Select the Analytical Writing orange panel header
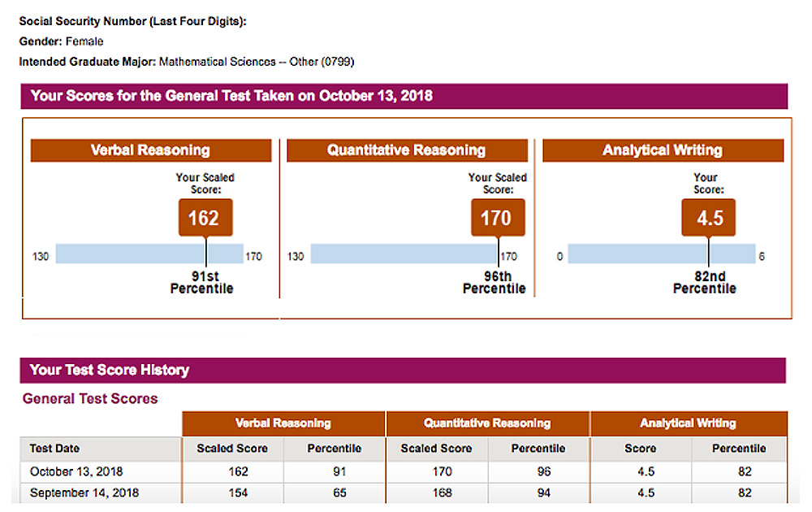 [663, 150]
